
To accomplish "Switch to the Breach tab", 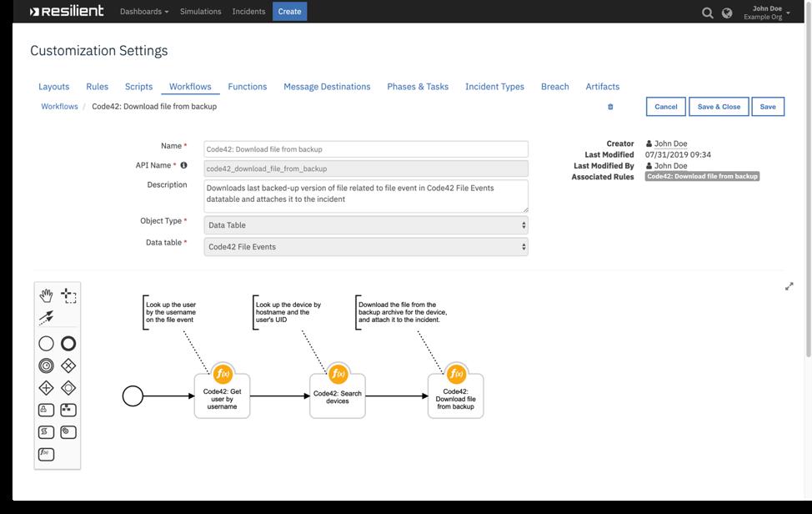I will [x=555, y=87].
